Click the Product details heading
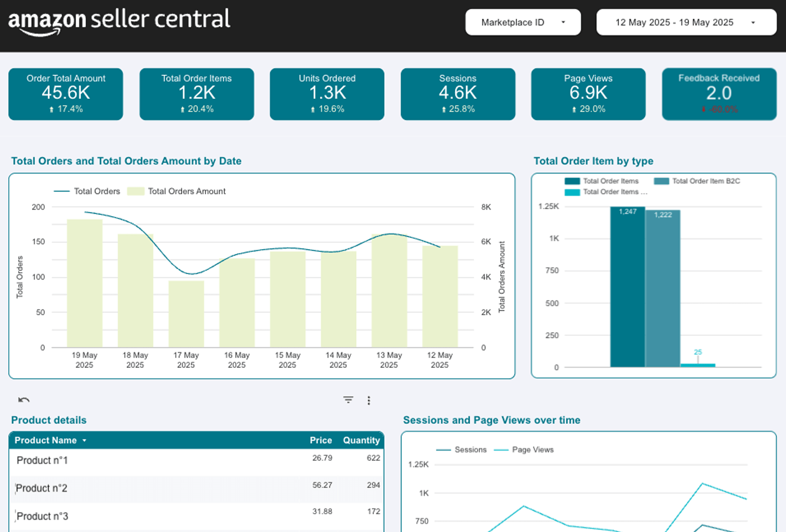 tap(49, 420)
